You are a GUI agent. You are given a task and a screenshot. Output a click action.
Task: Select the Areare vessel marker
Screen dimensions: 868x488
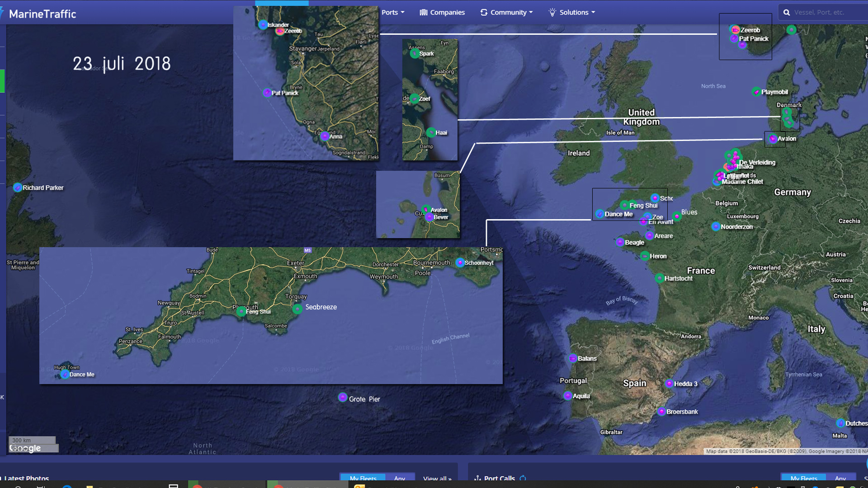point(650,236)
